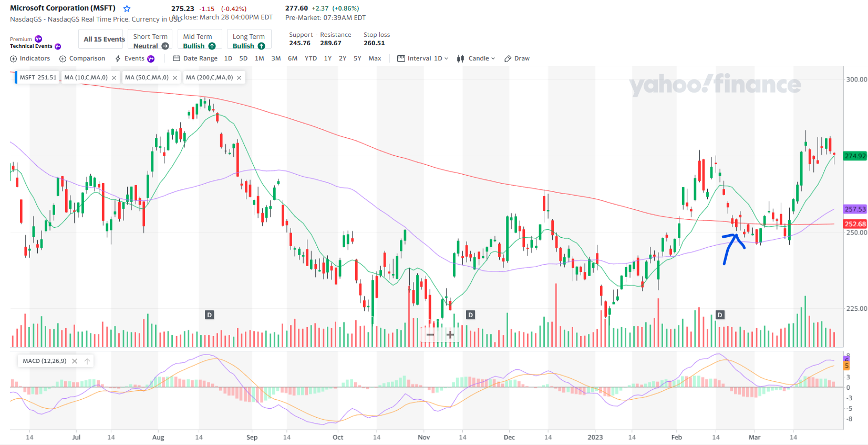Click the dividend marker near mid-February
The width and height of the screenshot is (868, 445).
(x=720, y=315)
